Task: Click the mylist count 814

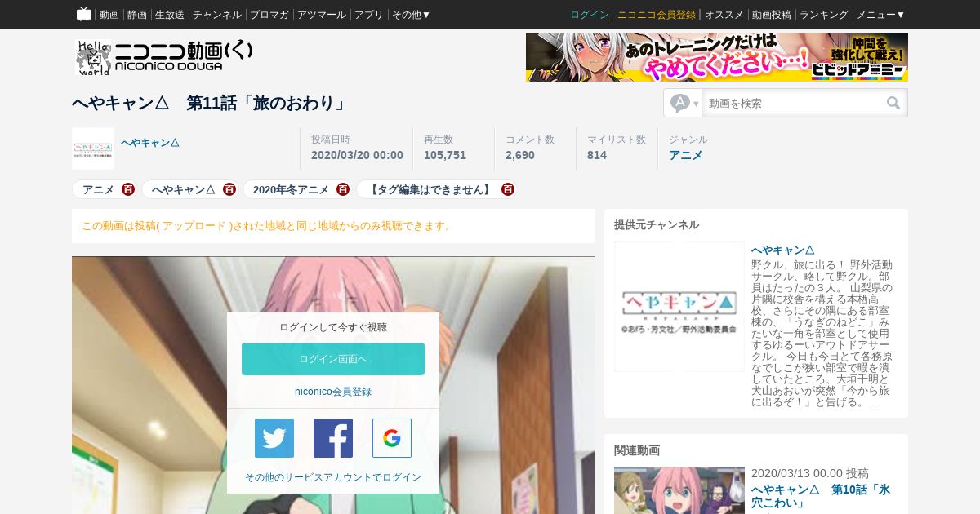Action: pos(597,155)
